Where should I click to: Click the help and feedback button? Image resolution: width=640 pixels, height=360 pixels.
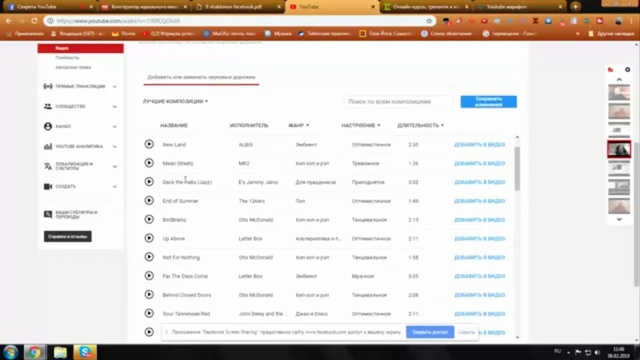(68, 236)
